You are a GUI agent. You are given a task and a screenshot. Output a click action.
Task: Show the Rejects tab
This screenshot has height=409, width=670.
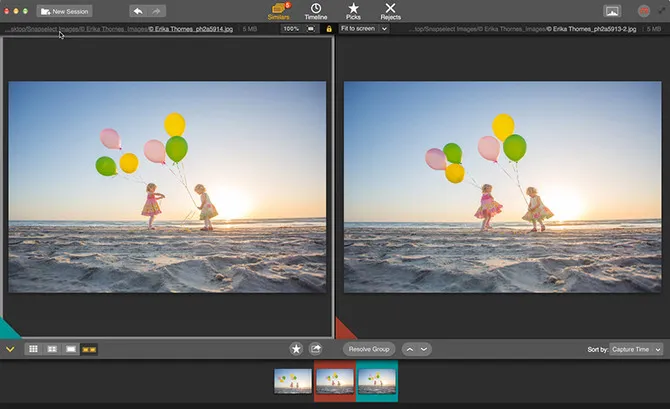390,11
